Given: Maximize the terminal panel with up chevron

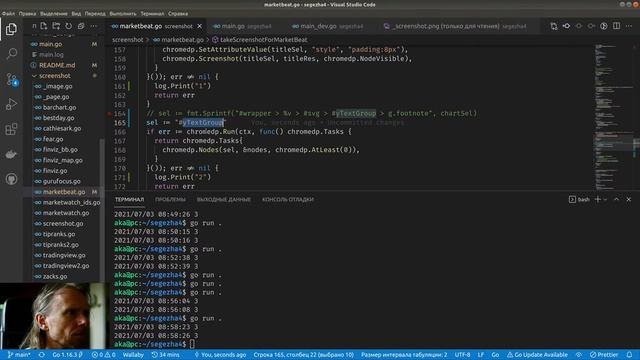Looking at the screenshot, I should coord(616,199).
